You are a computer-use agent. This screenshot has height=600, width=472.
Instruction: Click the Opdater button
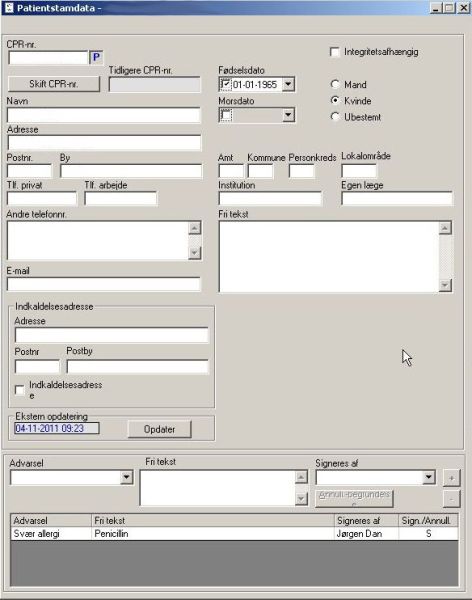159,429
